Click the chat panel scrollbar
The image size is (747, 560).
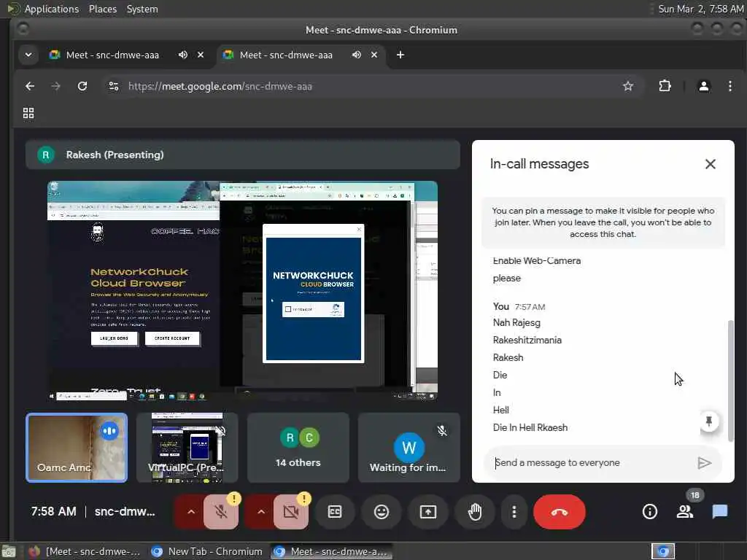(730, 381)
